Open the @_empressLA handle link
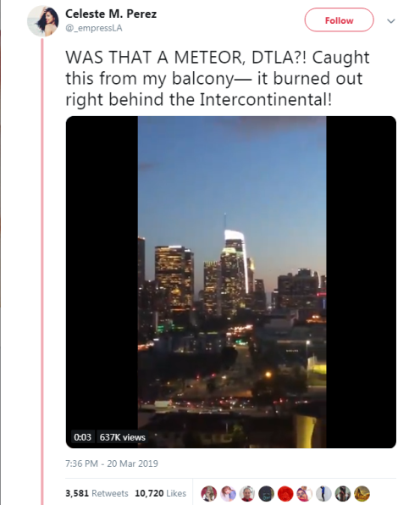The image size is (420, 505). 94,28
